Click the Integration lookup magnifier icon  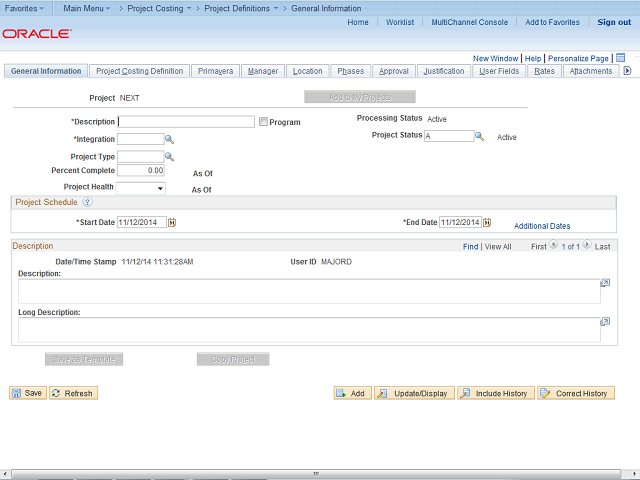click(x=170, y=140)
